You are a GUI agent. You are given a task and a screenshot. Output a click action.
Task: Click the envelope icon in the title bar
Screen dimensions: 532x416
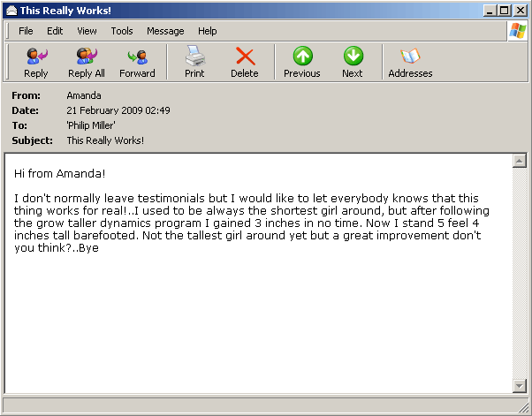click(x=11, y=10)
